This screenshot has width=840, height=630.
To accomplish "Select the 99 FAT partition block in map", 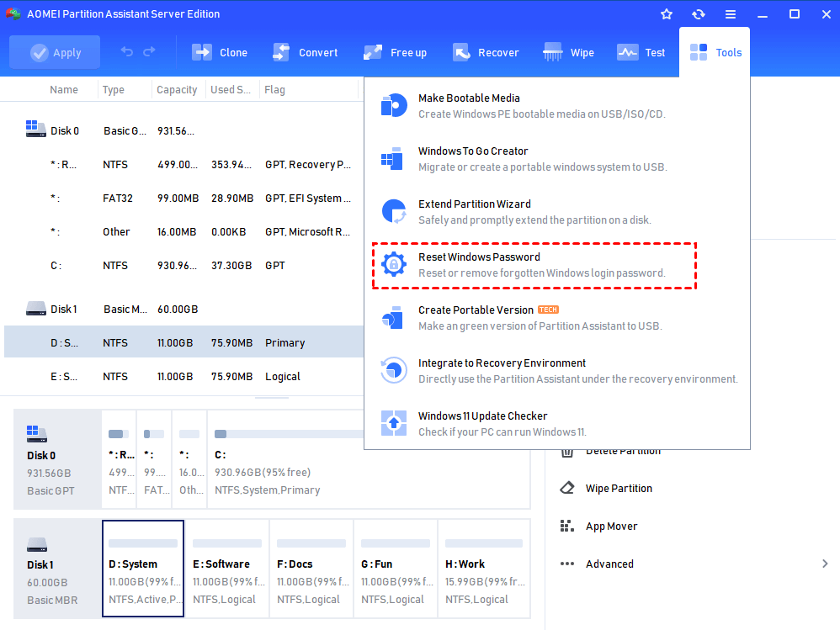I will (x=154, y=459).
